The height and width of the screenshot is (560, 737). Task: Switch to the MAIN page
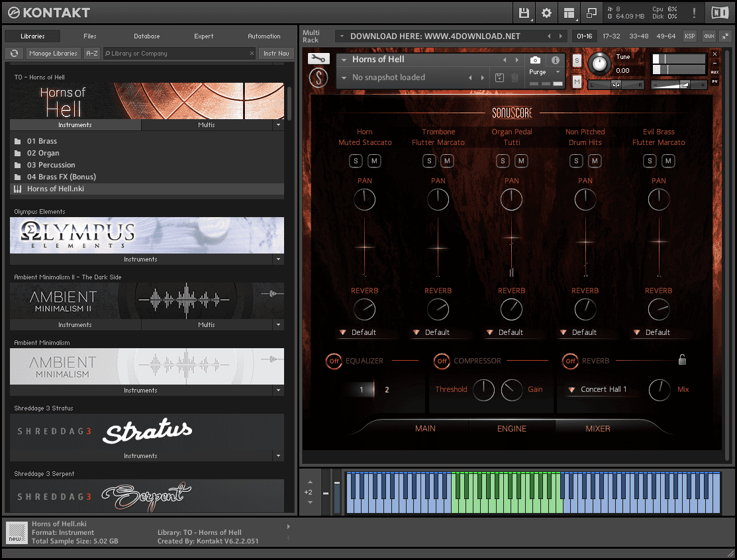click(425, 428)
